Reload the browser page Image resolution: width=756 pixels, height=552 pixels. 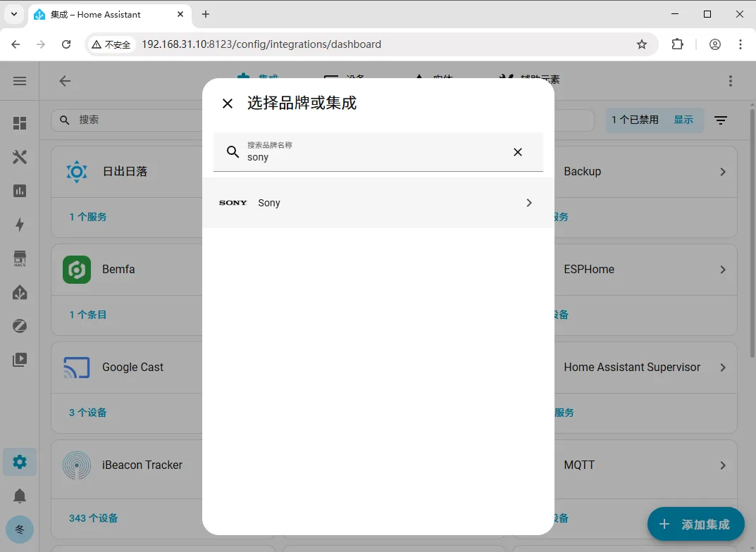click(66, 44)
